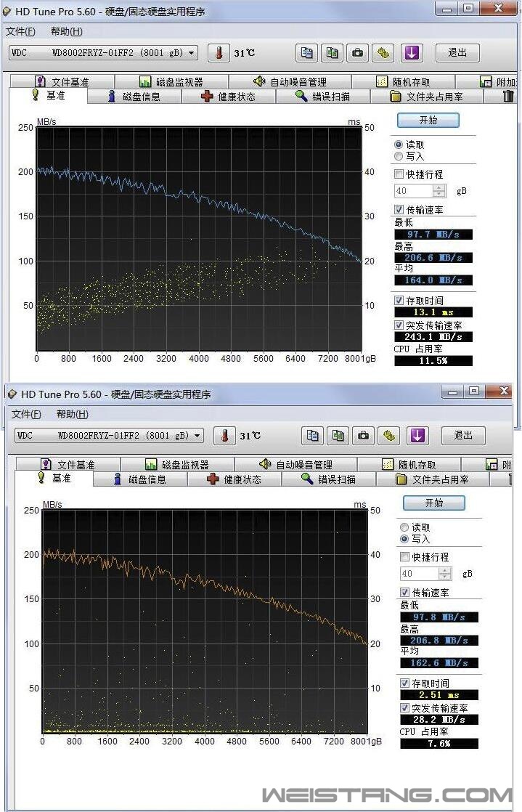The width and height of the screenshot is (522, 812).
Task: Select 写入 radio button in lower window
Action: [404, 539]
